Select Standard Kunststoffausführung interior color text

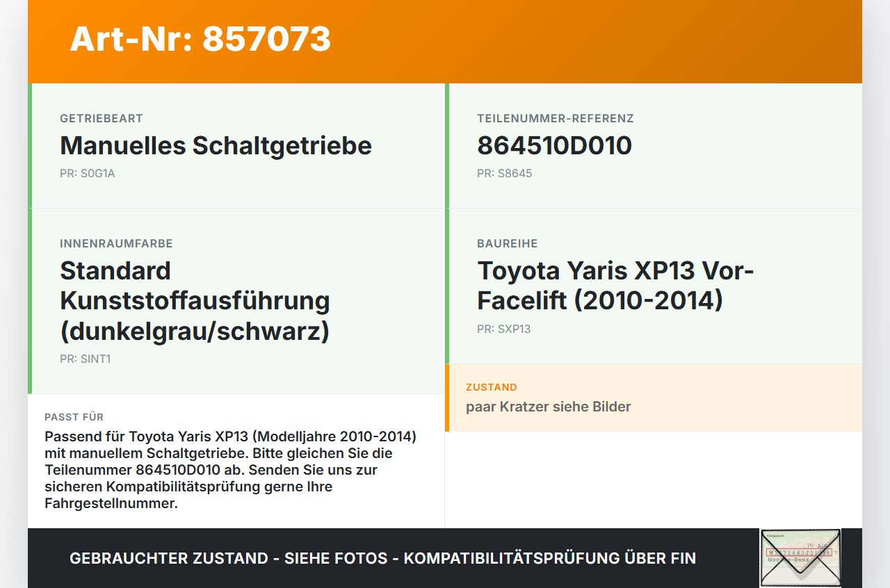tap(195, 301)
